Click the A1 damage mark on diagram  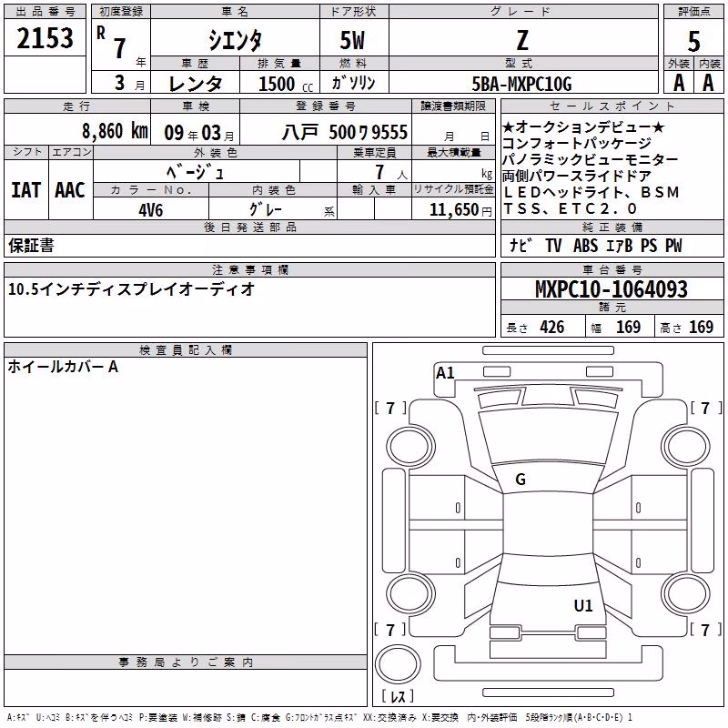tap(445, 373)
